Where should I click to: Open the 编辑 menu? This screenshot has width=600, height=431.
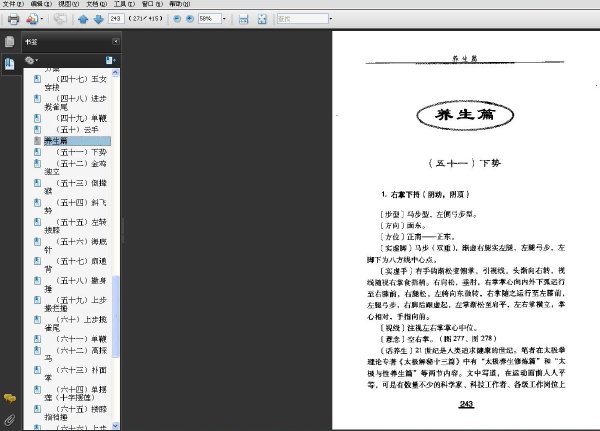[41, 4]
